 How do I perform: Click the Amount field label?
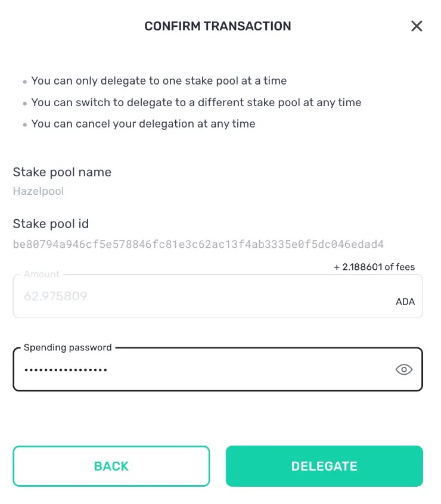[42, 274]
